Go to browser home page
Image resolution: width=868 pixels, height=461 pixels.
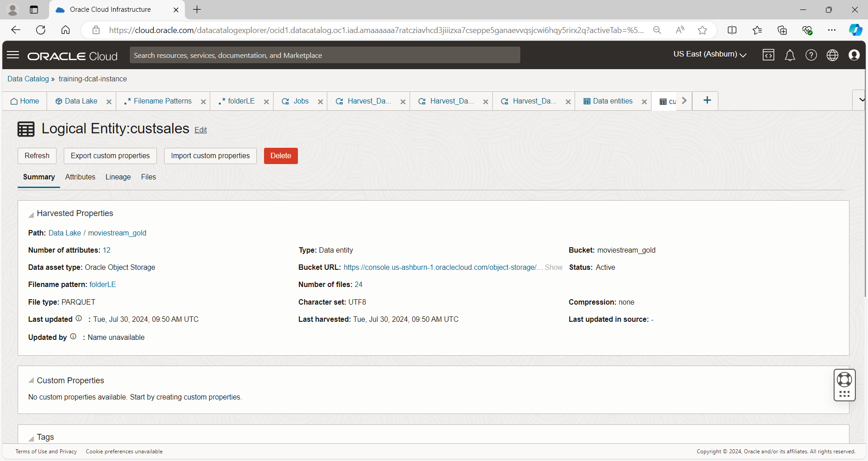(66, 30)
